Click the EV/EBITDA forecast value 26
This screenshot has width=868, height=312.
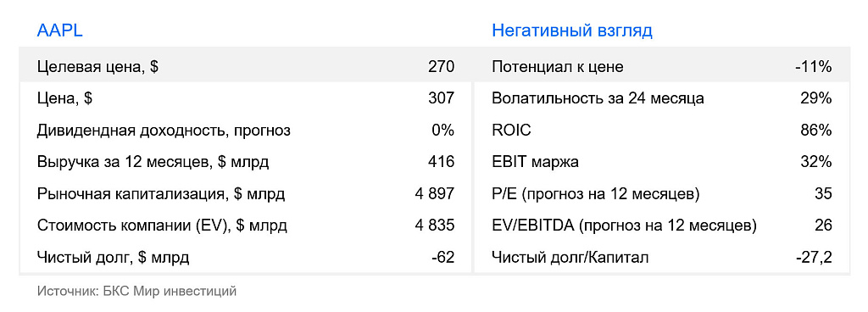pos(823,226)
